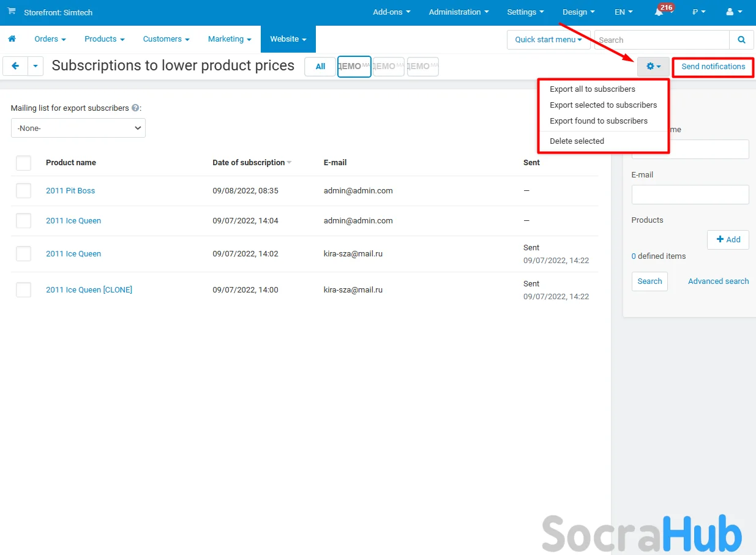The height and width of the screenshot is (555, 756).
Task: Check the 2011 Ice Queen [CLONE] row checkbox
Action: (23, 290)
